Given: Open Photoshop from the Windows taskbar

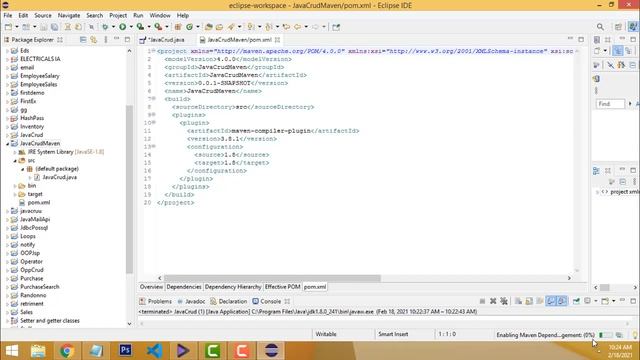Looking at the screenshot, I should pyautogui.click(x=125, y=350).
